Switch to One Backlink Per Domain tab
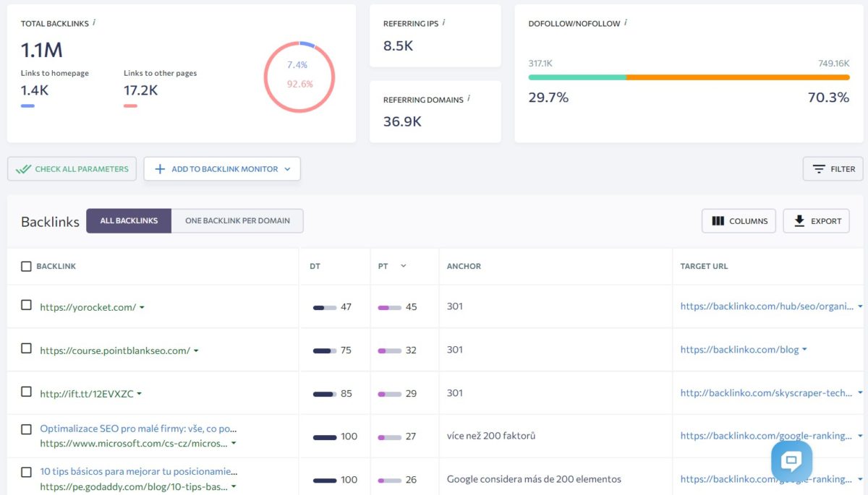The width and height of the screenshot is (868, 495). pyautogui.click(x=237, y=220)
